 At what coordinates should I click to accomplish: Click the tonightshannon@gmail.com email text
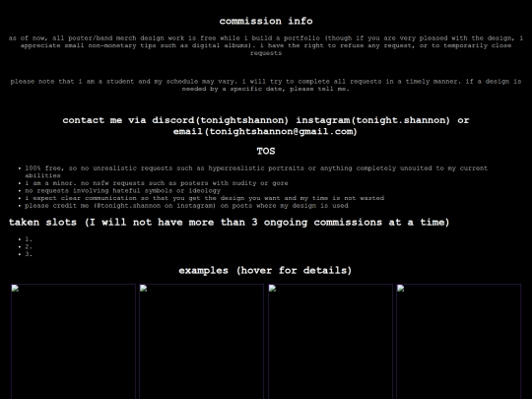pyautogui.click(x=281, y=132)
